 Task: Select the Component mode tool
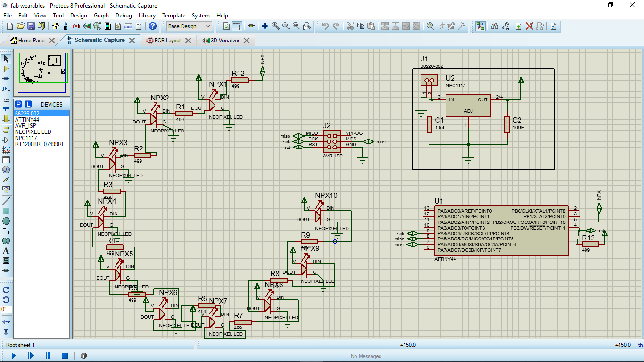(x=6, y=69)
